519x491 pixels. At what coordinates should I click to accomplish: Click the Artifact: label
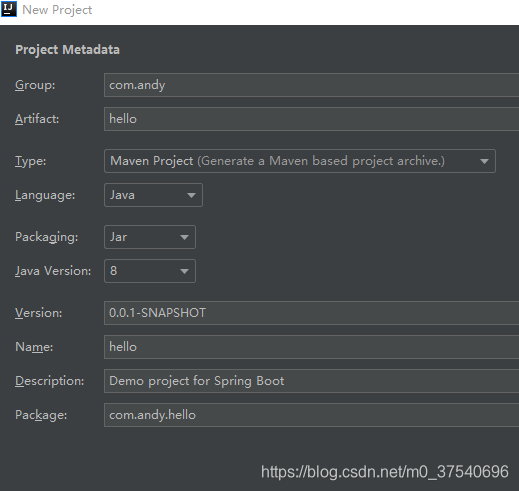coord(37,119)
